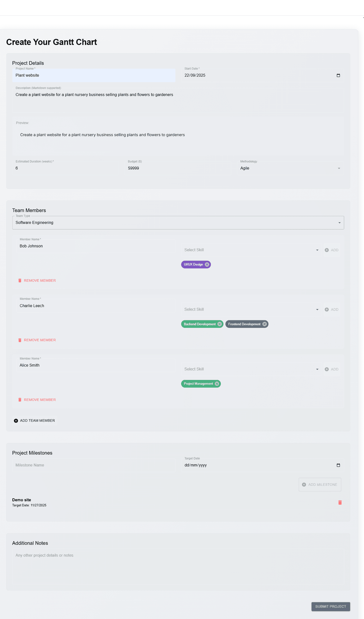The image size is (364, 619).
Task: Open the Start Date calendar picker icon
Action: click(x=338, y=76)
